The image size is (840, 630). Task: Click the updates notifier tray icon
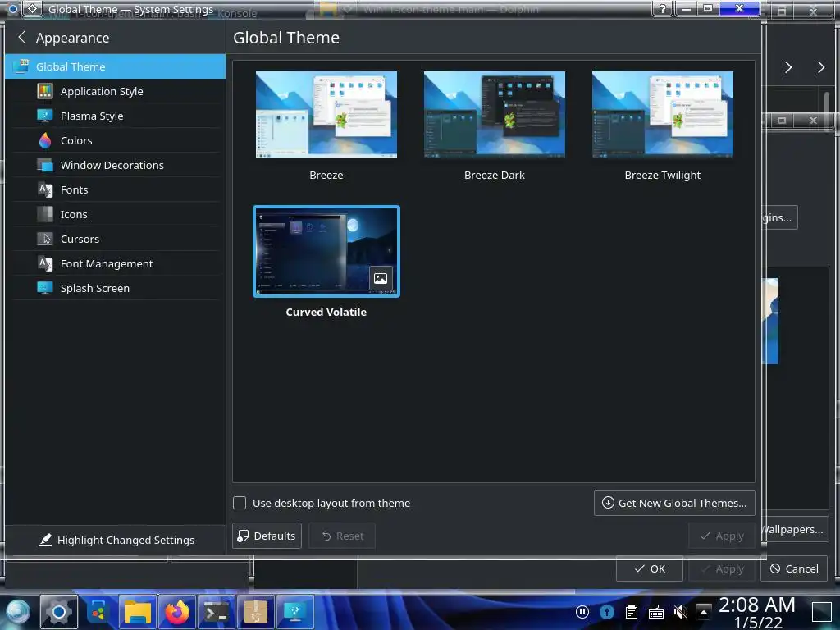click(x=607, y=612)
